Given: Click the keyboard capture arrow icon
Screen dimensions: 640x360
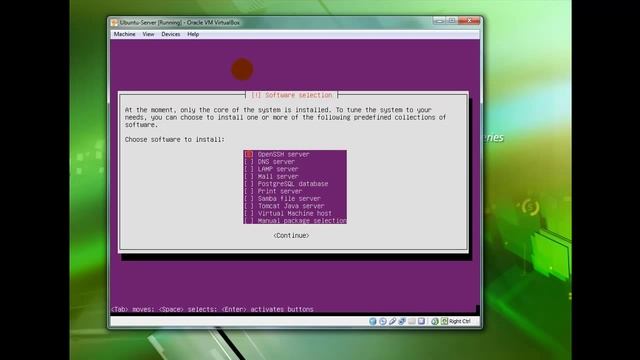Looking at the screenshot, I should 444,321.
